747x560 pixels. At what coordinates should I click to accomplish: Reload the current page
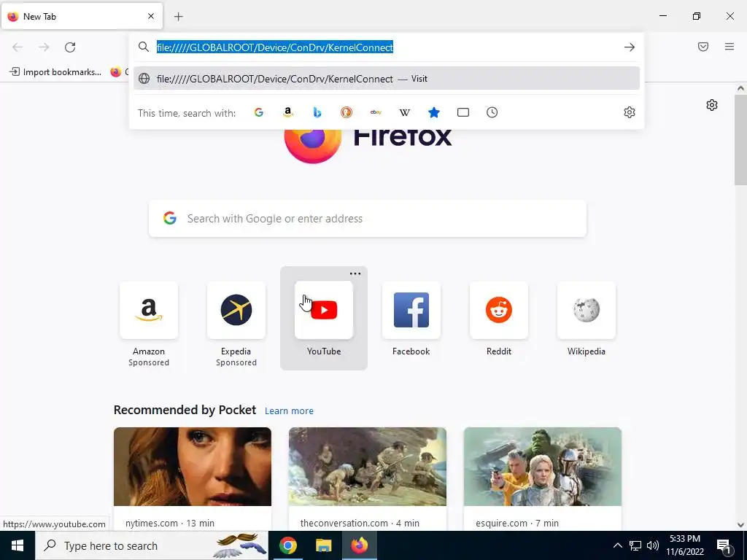70,47
